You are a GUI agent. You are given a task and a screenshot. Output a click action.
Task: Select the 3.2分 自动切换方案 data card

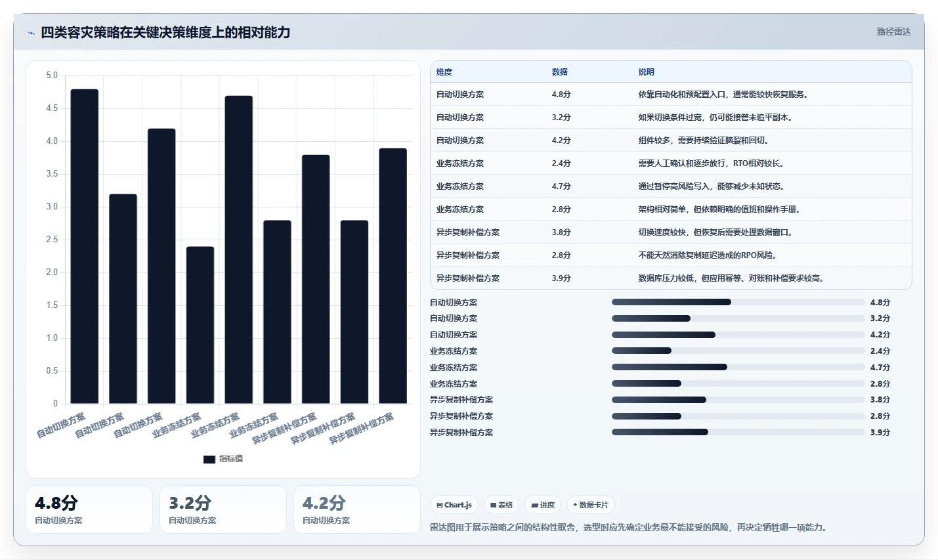tap(223, 509)
